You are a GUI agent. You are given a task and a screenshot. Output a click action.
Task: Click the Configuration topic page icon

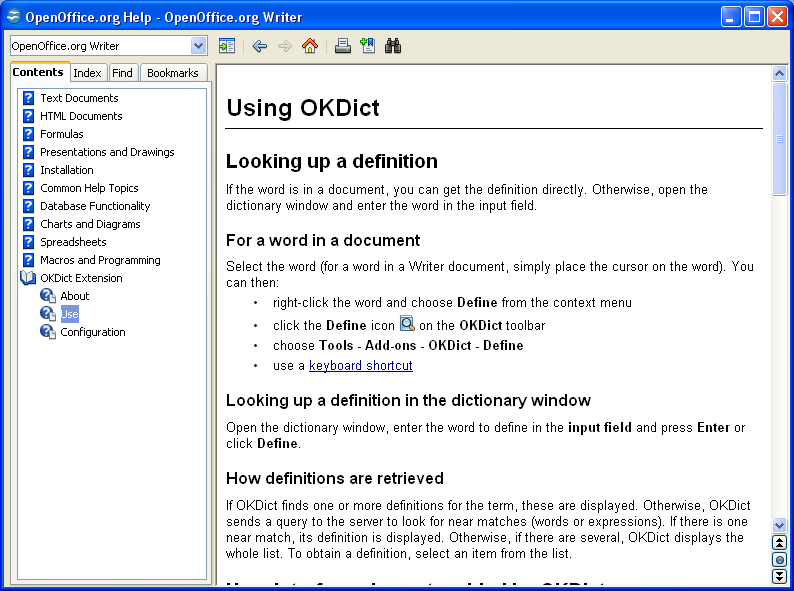pyautogui.click(x=48, y=332)
